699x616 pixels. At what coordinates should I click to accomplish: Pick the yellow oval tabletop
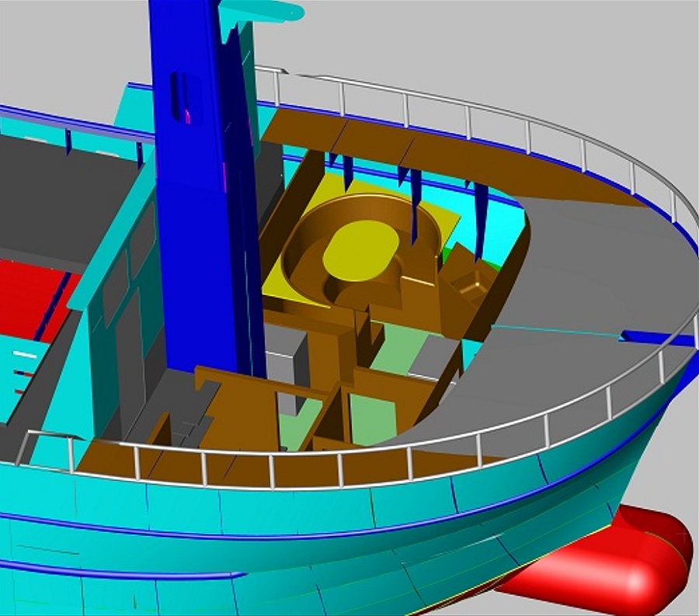coord(360,250)
